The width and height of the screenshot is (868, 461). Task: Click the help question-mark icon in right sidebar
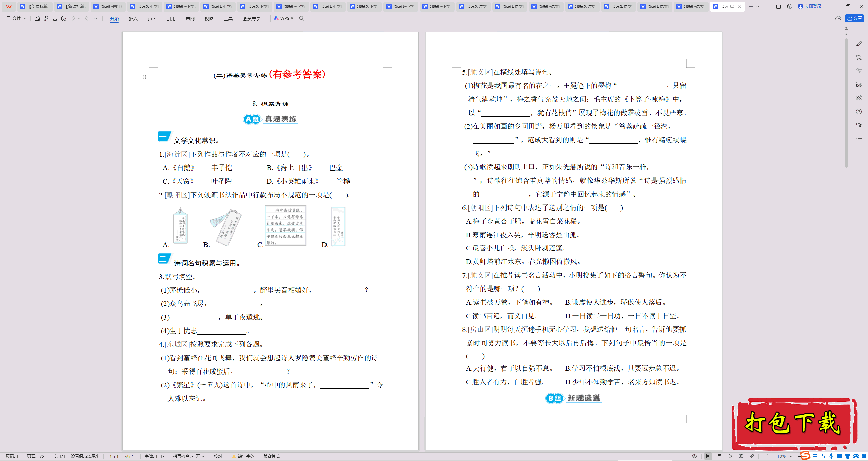pyautogui.click(x=859, y=112)
